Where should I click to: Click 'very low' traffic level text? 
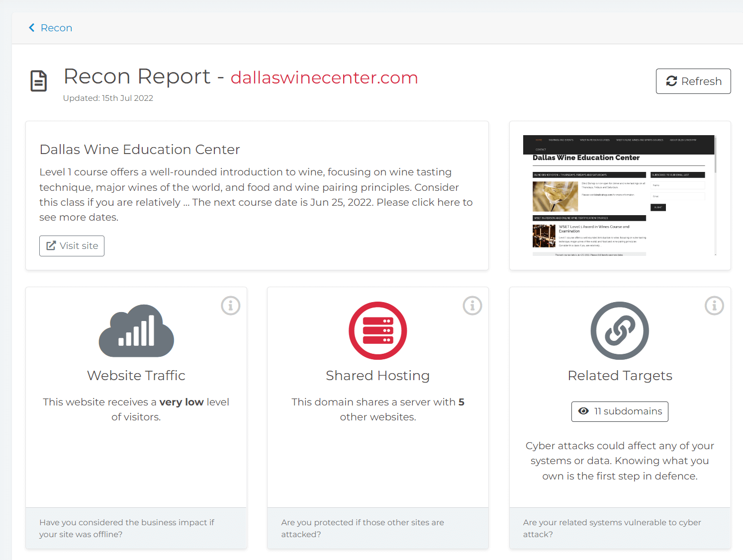point(182,402)
